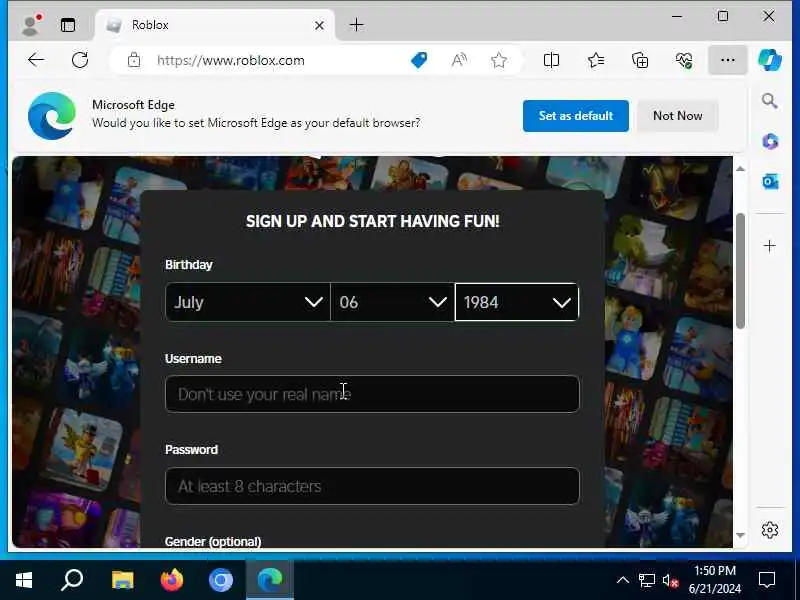Expand the birthday day dropdown 06
The height and width of the screenshot is (600, 800).
tap(392, 302)
